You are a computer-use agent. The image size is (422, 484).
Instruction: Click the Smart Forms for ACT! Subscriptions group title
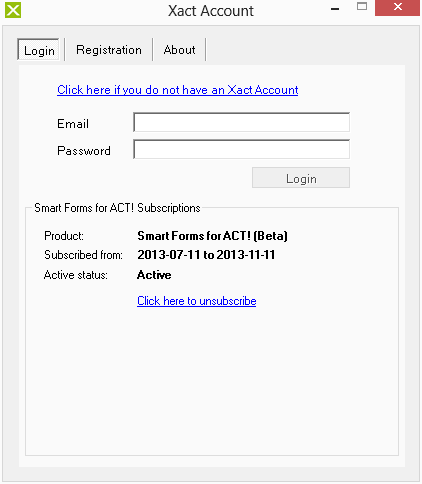117,208
